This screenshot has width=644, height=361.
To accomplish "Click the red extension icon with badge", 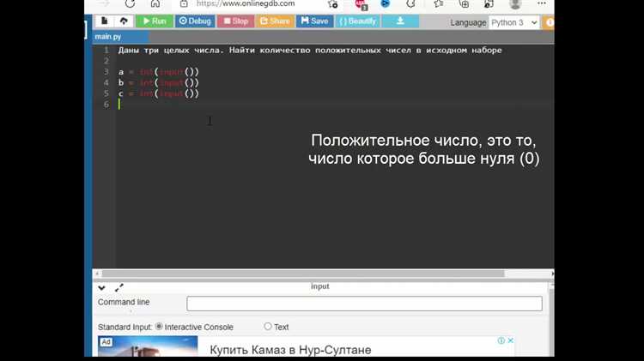I will [361, 4].
